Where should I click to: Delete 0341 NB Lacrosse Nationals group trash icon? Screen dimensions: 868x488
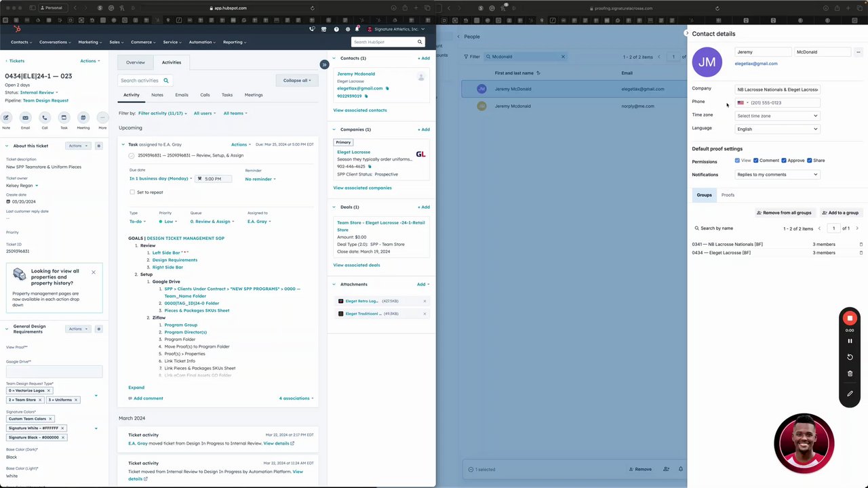coord(861,244)
